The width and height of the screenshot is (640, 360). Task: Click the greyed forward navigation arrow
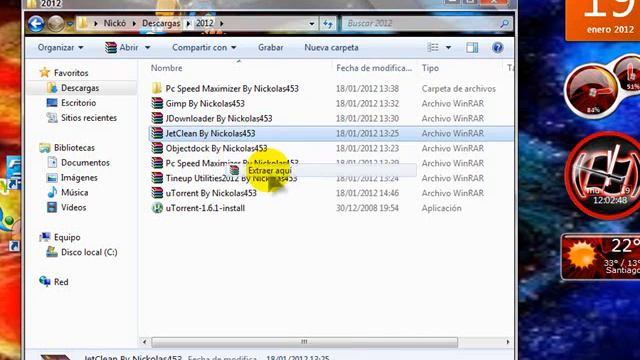pos(56,24)
